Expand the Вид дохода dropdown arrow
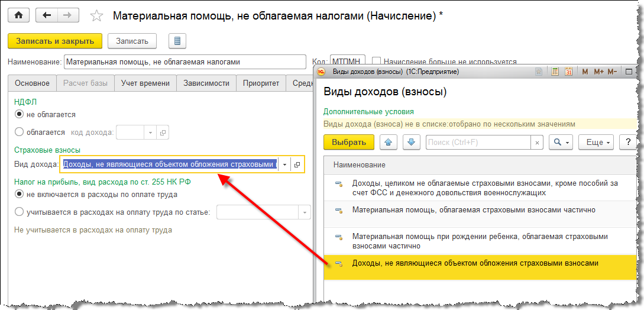Image resolution: width=644 pixels, height=310 pixels. tap(284, 164)
